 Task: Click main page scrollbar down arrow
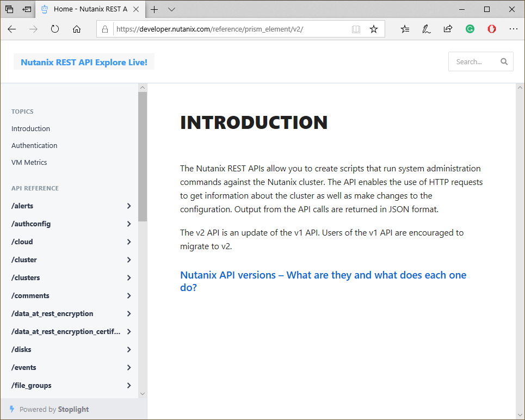pos(520,416)
